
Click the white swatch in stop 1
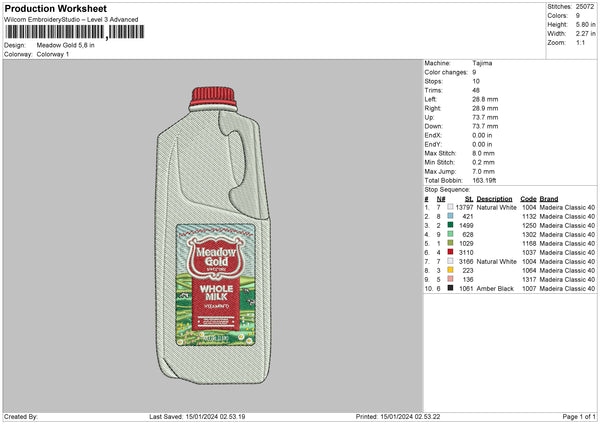[450, 207]
